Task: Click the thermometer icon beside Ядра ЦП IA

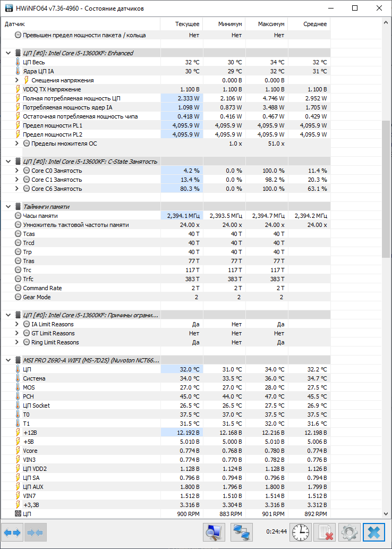Action: tap(18, 71)
